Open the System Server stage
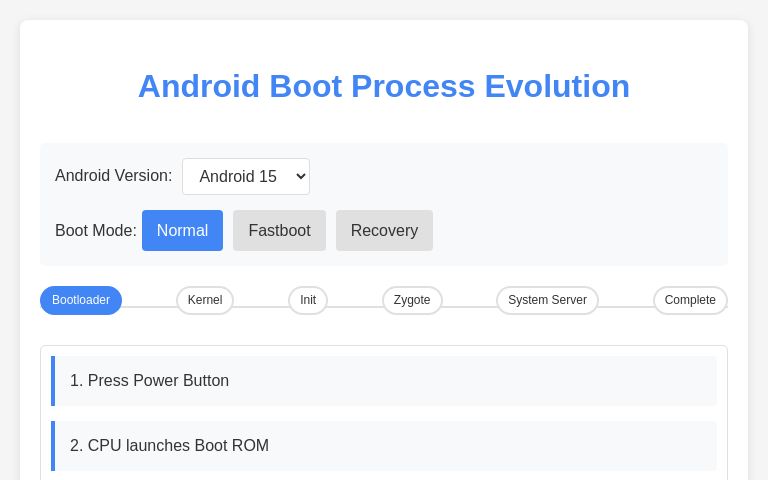This screenshot has height=480, width=768. (x=547, y=300)
